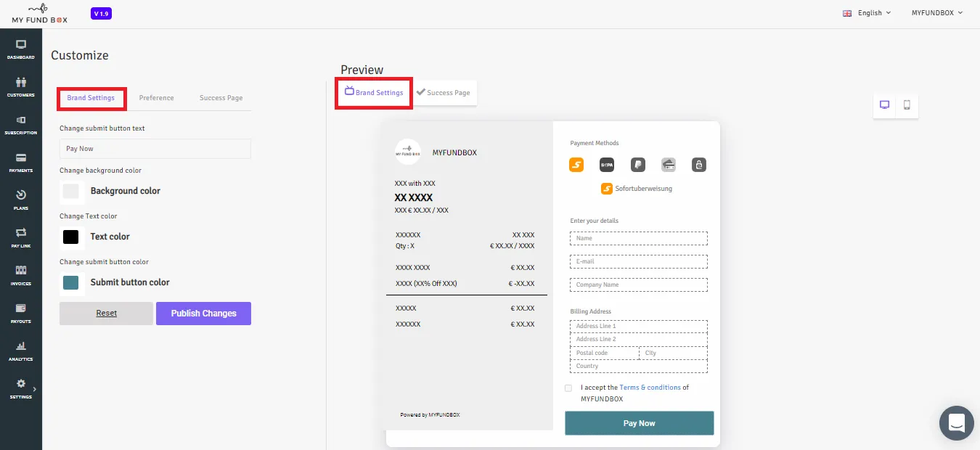Screen dimensions: 980x450
Task: Open the black Text color swatch
Action: point(70,237)
